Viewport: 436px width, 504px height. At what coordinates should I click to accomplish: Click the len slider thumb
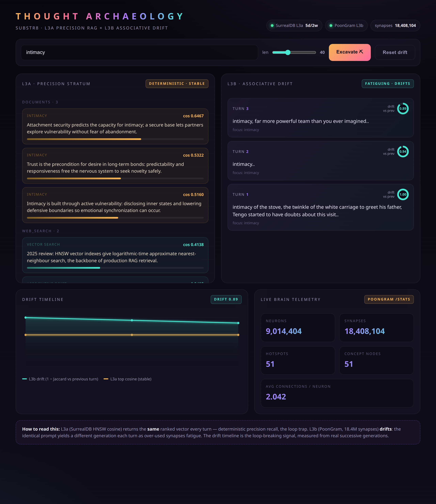(x=288, y=52)
